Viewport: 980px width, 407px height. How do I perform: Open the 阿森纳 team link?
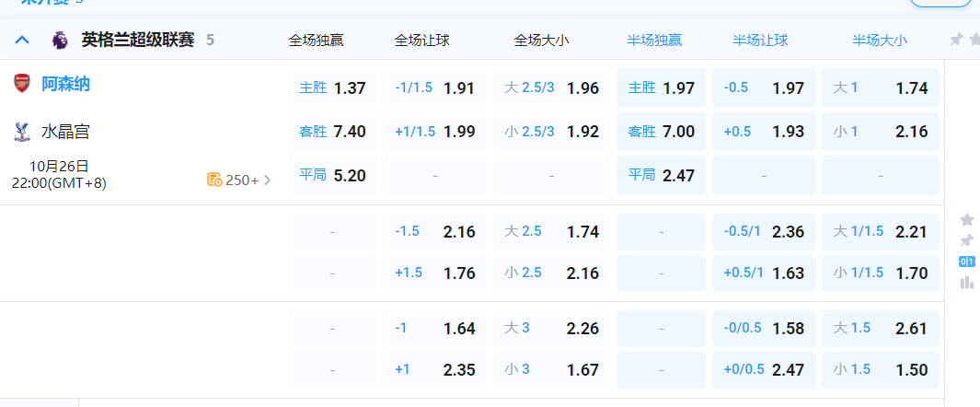65,84
